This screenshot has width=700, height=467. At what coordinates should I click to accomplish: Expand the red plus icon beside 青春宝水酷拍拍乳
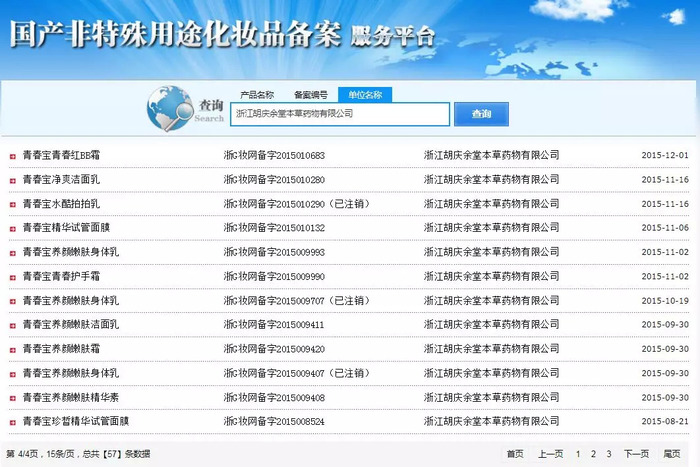(12, 205)
